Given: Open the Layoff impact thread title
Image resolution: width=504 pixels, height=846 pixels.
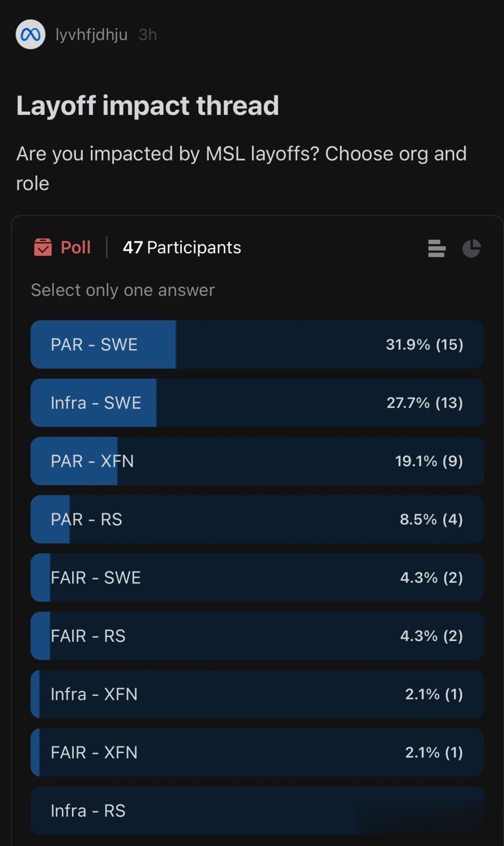Looking at the screenshot, I should [147, 106].
